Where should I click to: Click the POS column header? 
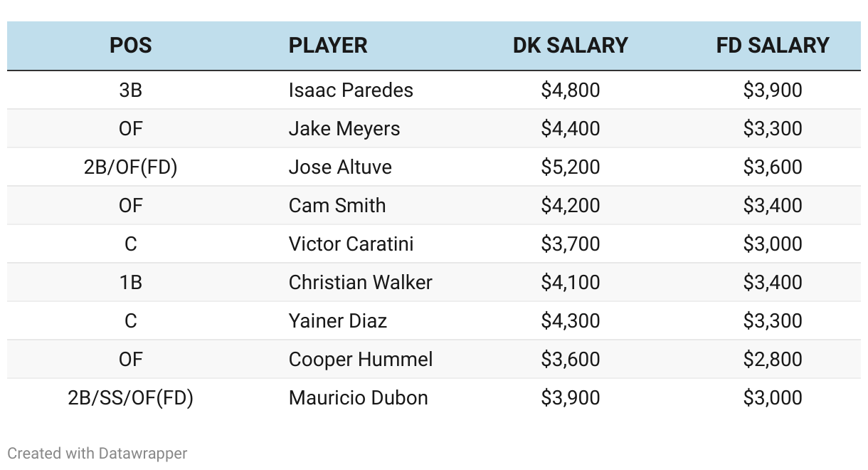pyautogui.click(x=130, y=46)
